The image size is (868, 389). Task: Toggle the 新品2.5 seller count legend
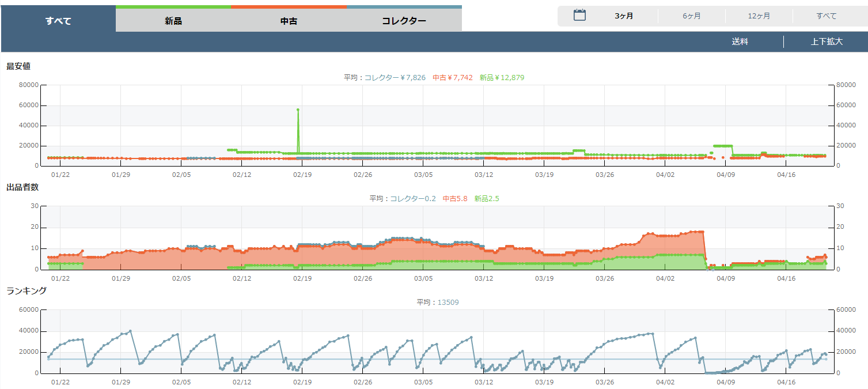point(487,199)
